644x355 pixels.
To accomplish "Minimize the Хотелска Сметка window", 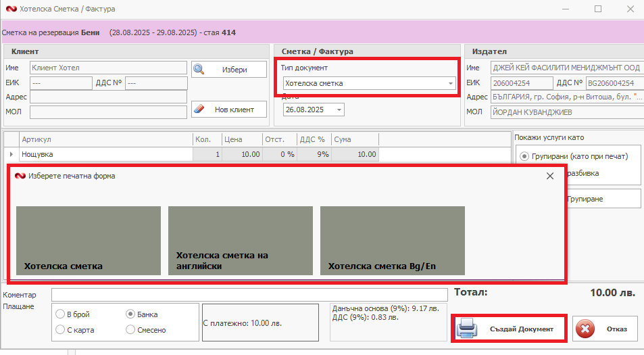I will point(566,9).
